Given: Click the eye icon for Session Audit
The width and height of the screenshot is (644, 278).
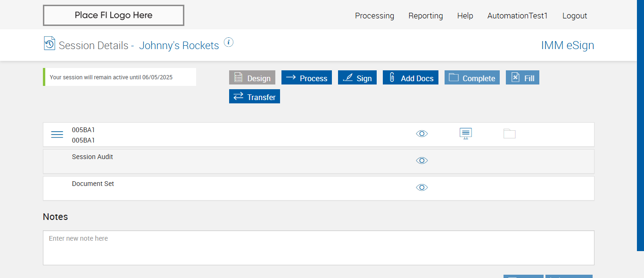Looking at the screenshot, I should point(422,160).
